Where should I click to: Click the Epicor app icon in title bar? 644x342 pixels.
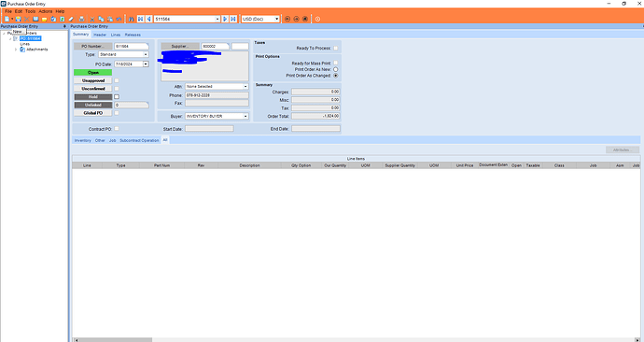(x=4, y=4)
